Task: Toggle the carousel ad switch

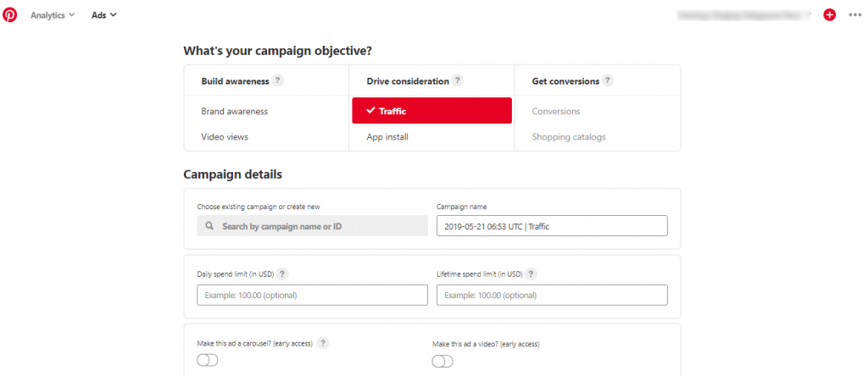Action: click(208, 361)
